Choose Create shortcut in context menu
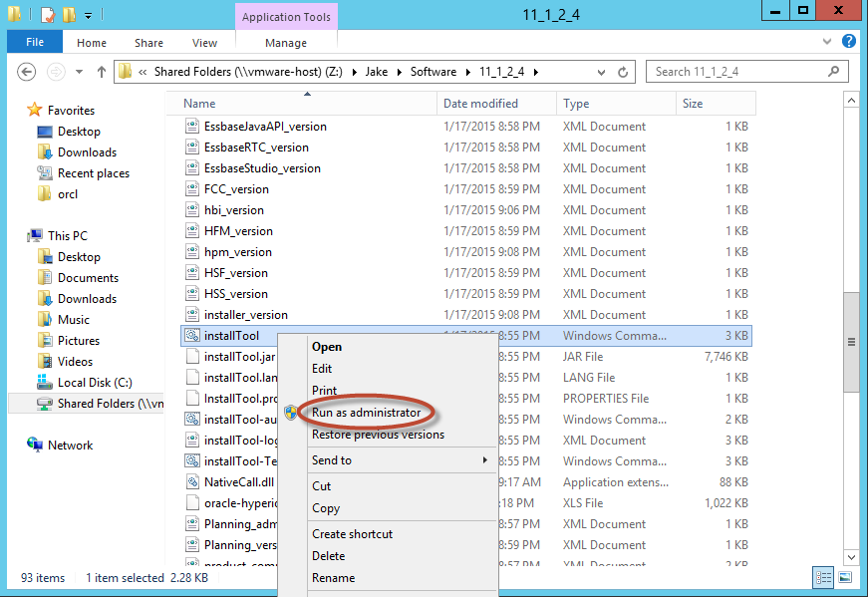This screenshot has height=597, width=868. coord(352,534)
